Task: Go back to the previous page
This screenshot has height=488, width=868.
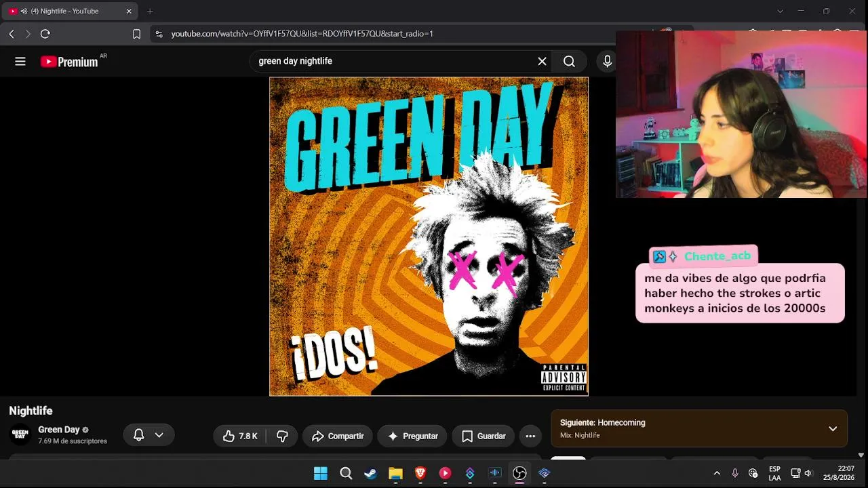Action: (x=12, y=34)
